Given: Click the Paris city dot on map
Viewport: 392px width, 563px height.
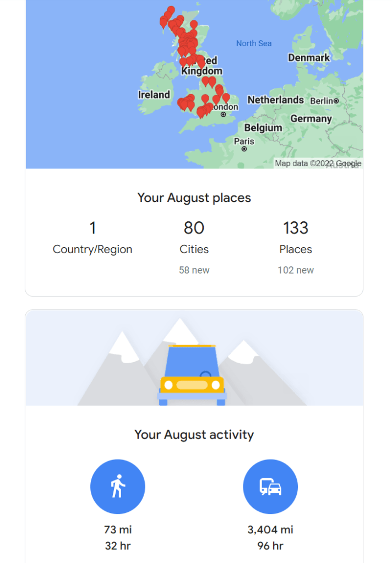Looking at the screenshot, I should pos(244,149).
